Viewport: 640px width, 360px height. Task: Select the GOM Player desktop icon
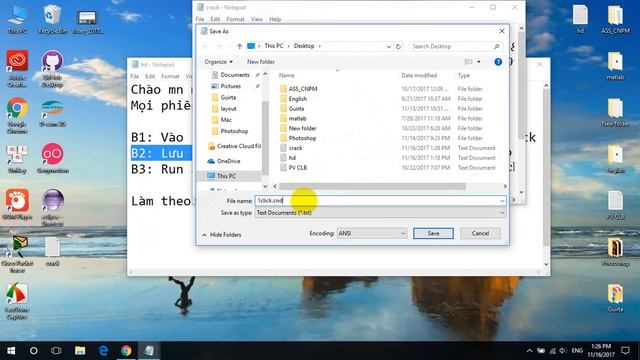17,205
